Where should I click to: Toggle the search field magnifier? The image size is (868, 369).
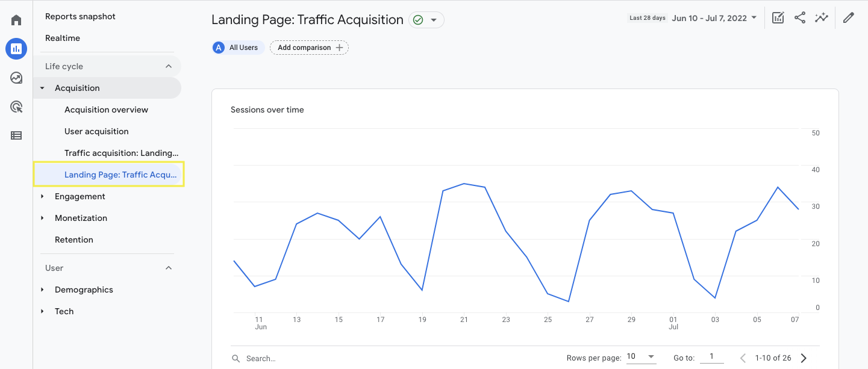pos(236,358)
